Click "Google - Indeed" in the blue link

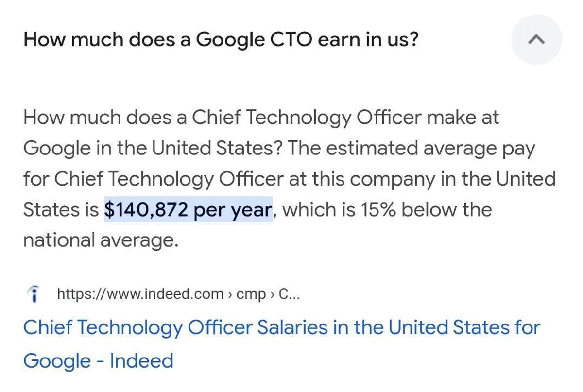point(98,361)
